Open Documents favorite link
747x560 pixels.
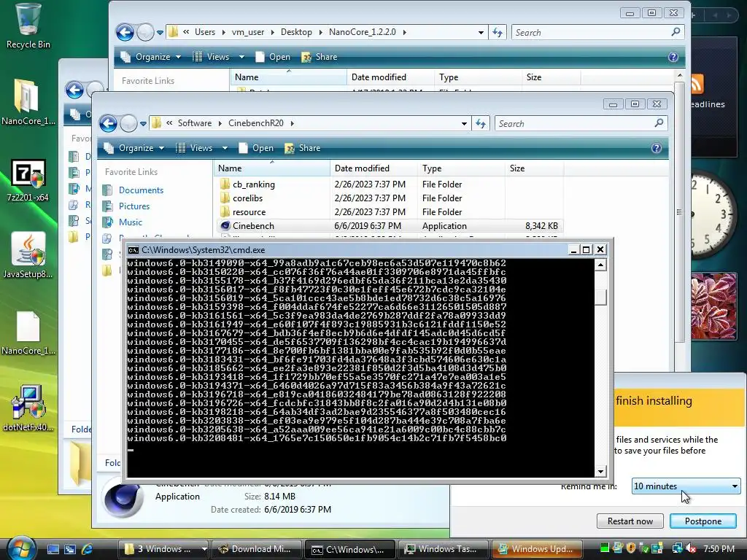[x=141, y=190]
